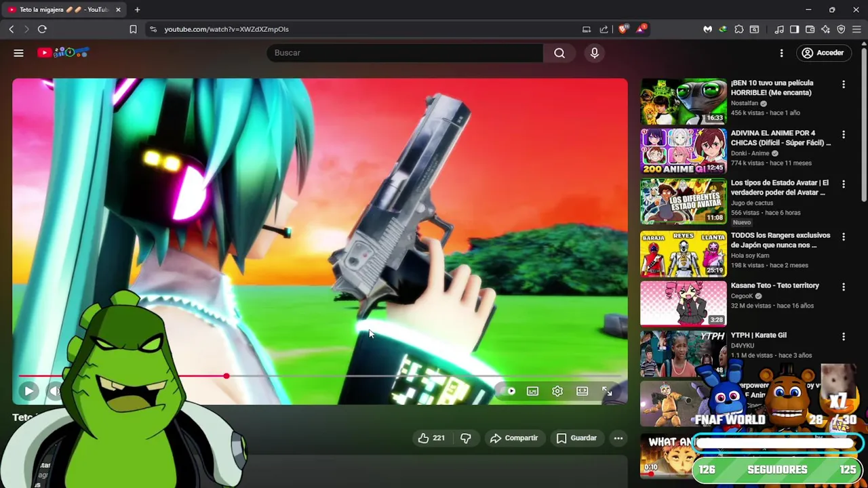Reload the page
Screen dimensions: 868x488
click(x=42, y=29)
